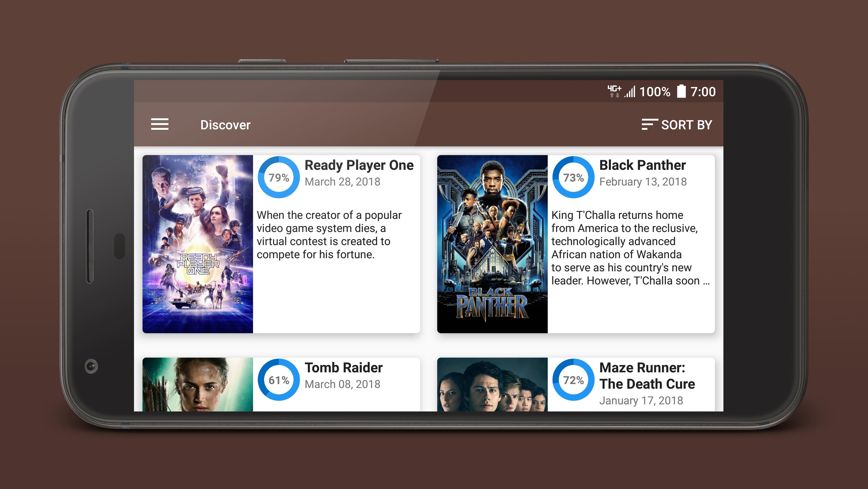Click the Black Panther synopsis about King T'Challa
Image resolution: width=868 pixels, height=489 pixels.
[630, 248]
